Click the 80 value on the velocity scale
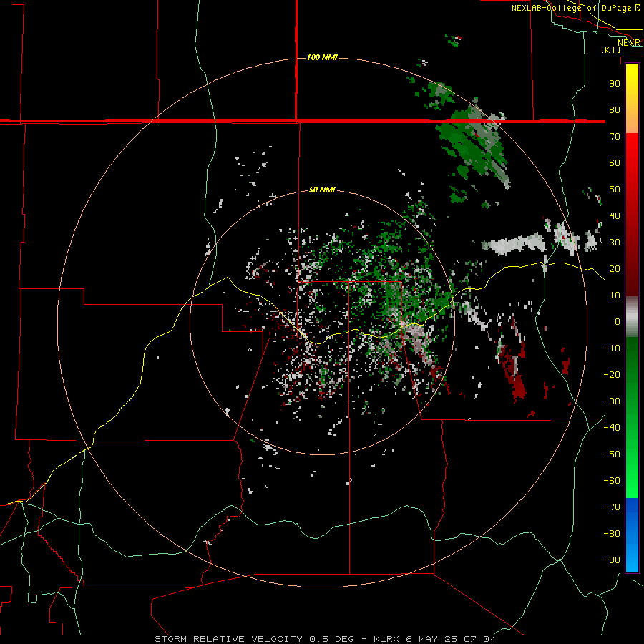Viewport: 644px width, 644px height. [615, 109]
